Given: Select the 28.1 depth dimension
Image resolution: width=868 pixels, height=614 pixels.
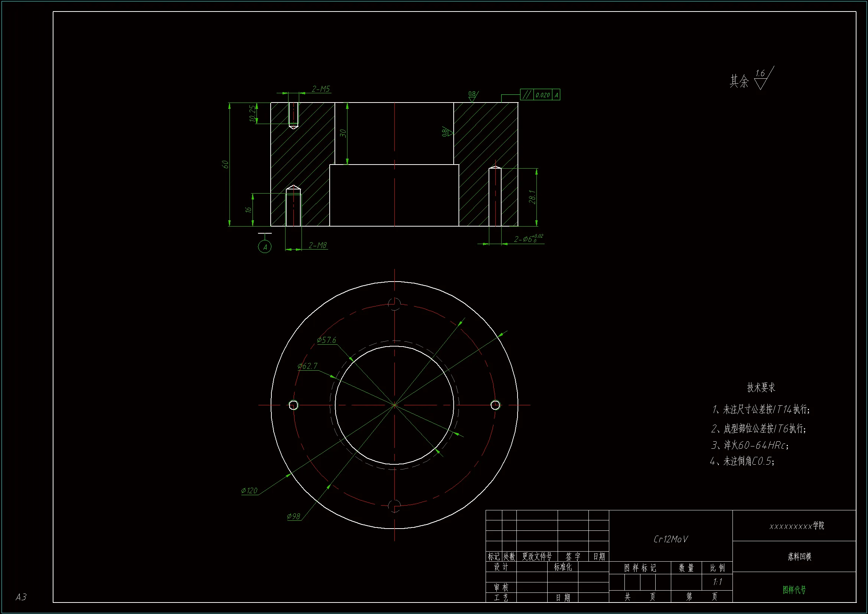Looking at the screenshot, I should [532, 197].
